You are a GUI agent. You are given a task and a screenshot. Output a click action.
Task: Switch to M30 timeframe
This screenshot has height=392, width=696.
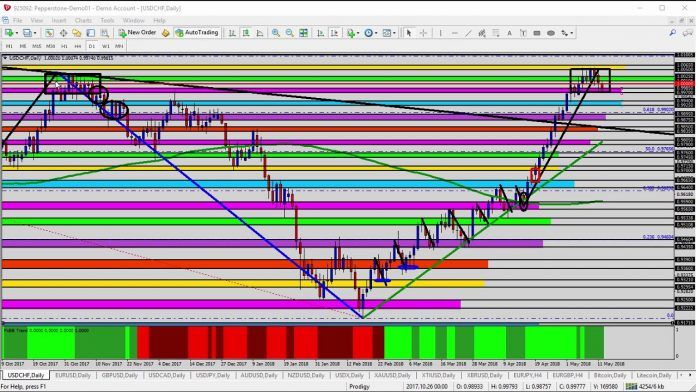point(51,46)
